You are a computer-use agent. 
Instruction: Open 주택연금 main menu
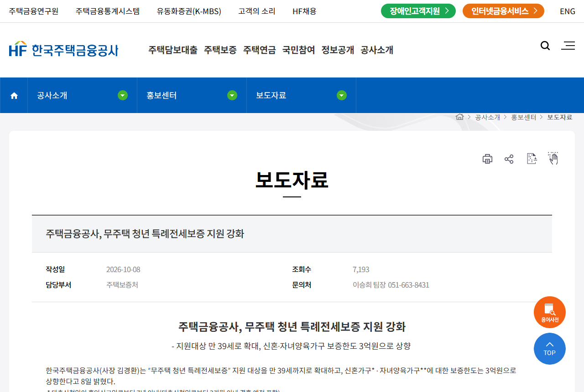(x=260, y=50)
